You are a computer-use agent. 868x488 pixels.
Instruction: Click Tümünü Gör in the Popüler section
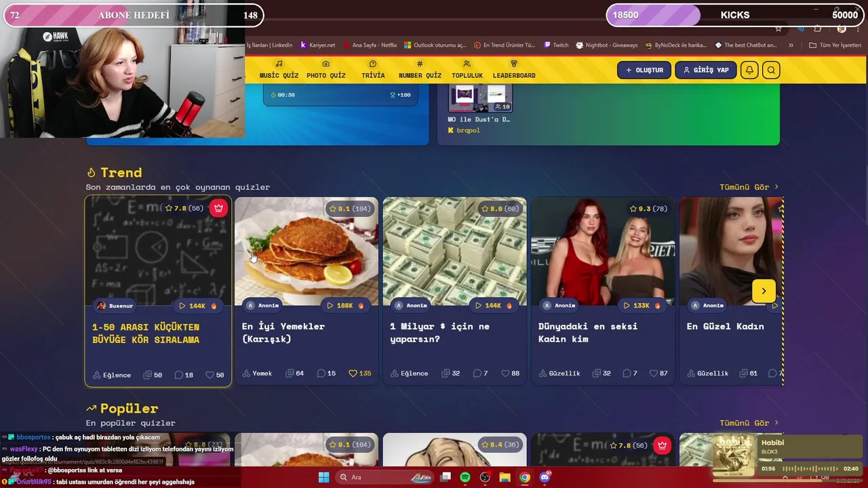749,423
